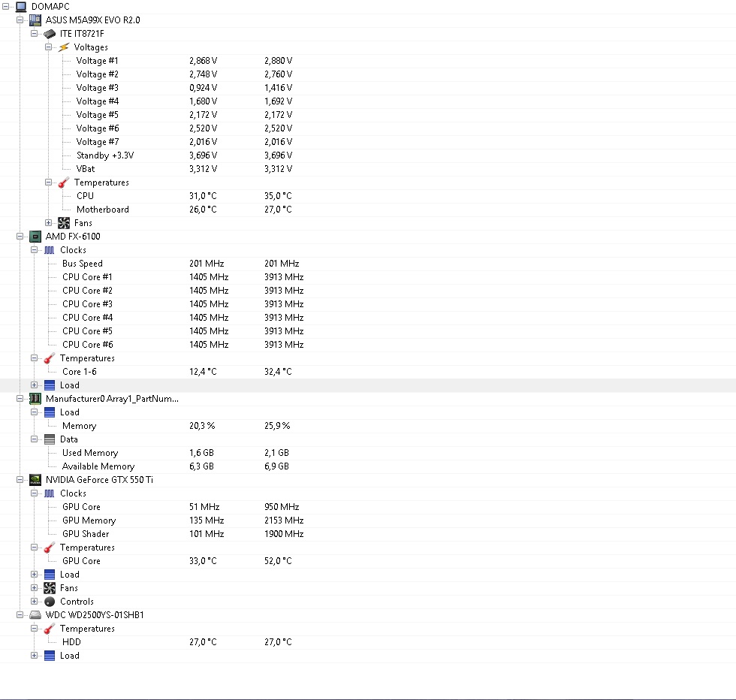736x700 pixels.
Task: Select the GPU Shader row label
Action: [x=86, y=534]
